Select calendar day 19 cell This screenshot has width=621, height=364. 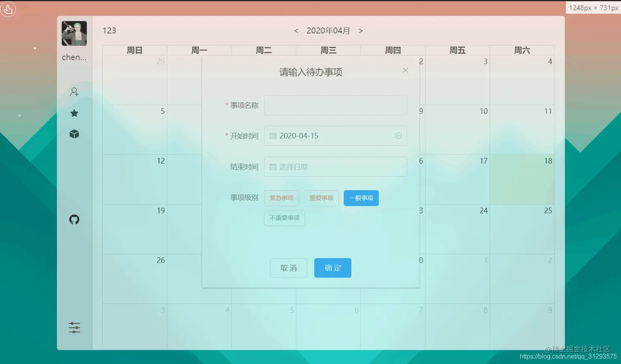(x=135, y=229)
